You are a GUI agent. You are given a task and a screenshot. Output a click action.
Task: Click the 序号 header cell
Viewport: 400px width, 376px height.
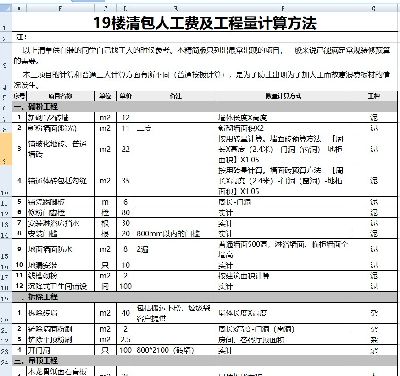click(19, 96)
